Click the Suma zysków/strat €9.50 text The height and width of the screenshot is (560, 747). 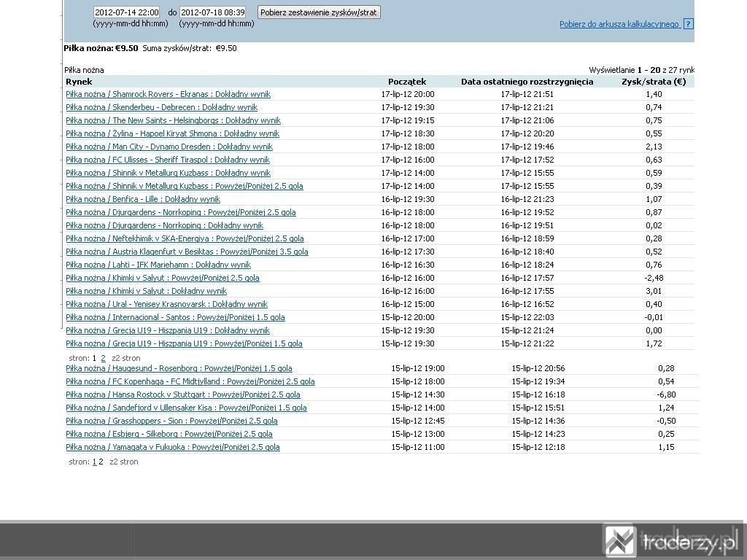(x=190, y=48)
